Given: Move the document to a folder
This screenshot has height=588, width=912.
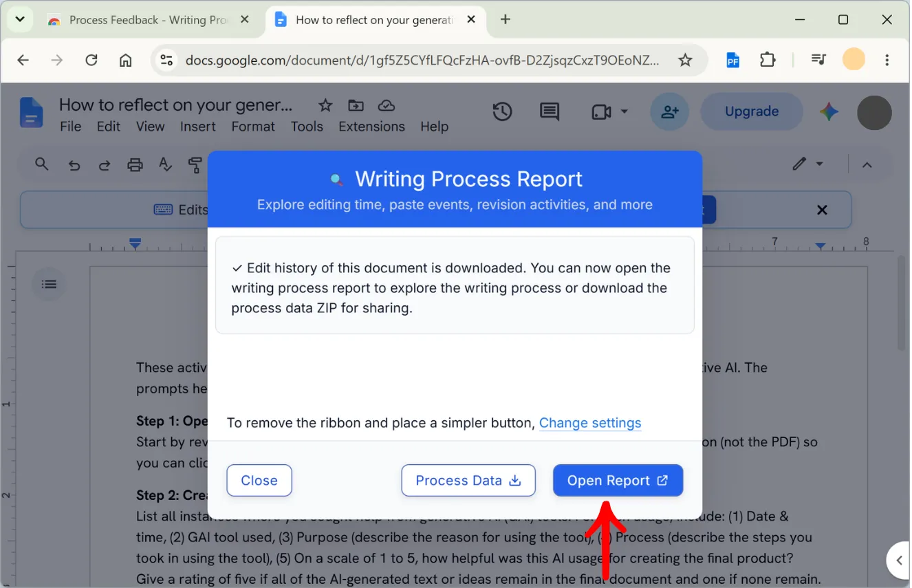Looking at the screenshot, I should point(356,105).
